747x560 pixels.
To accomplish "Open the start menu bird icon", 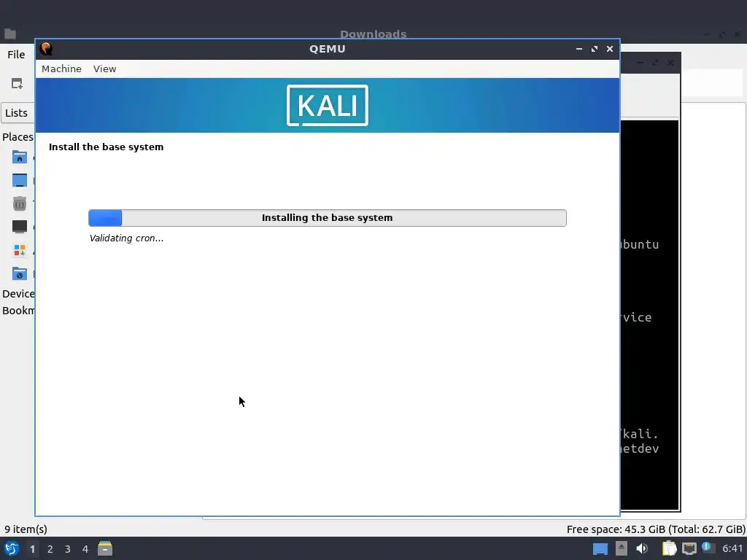I will [12, 548].
